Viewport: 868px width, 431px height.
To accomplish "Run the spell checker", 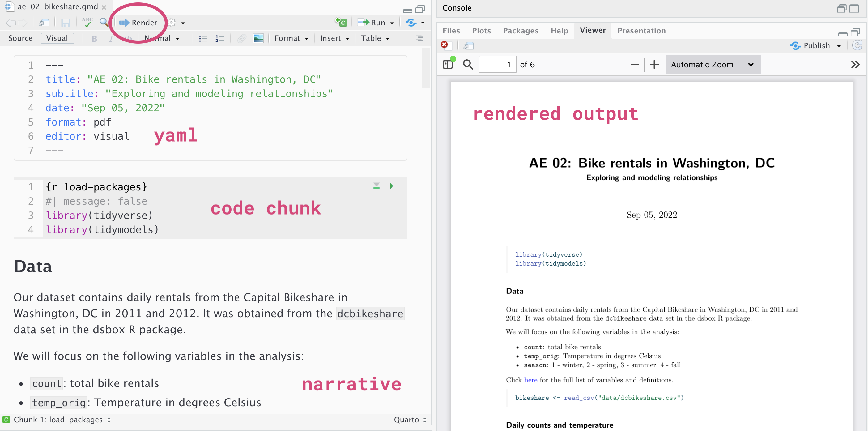I will coord(87,22).
